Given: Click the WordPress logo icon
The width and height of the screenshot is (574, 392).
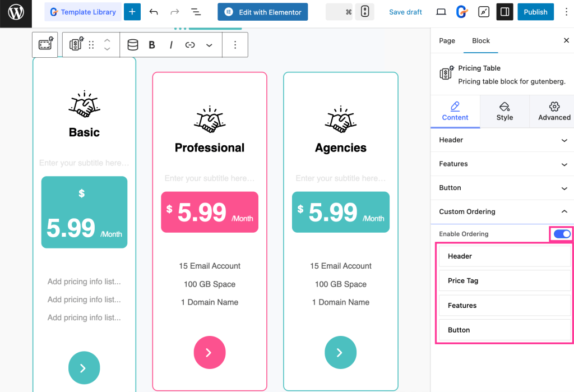Looking at the screenshot, I should (x=16, y=12).
